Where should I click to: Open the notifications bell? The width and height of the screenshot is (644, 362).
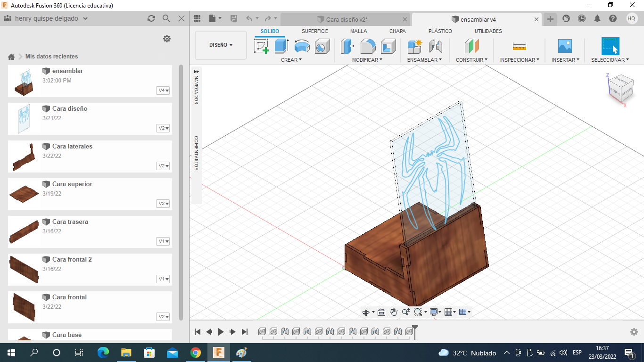point(597,18)
